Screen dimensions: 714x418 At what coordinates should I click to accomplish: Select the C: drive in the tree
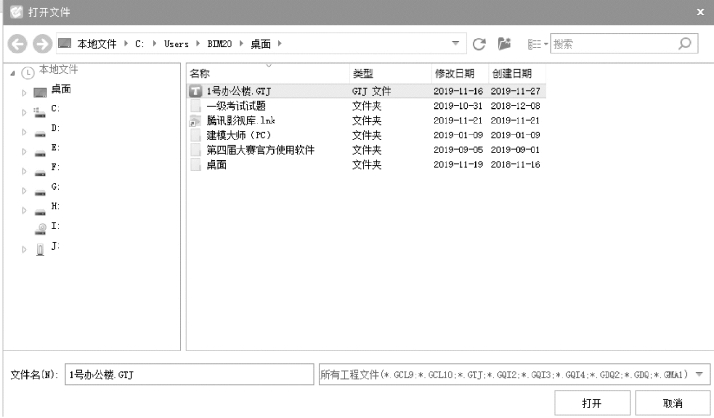coord(55,108)
